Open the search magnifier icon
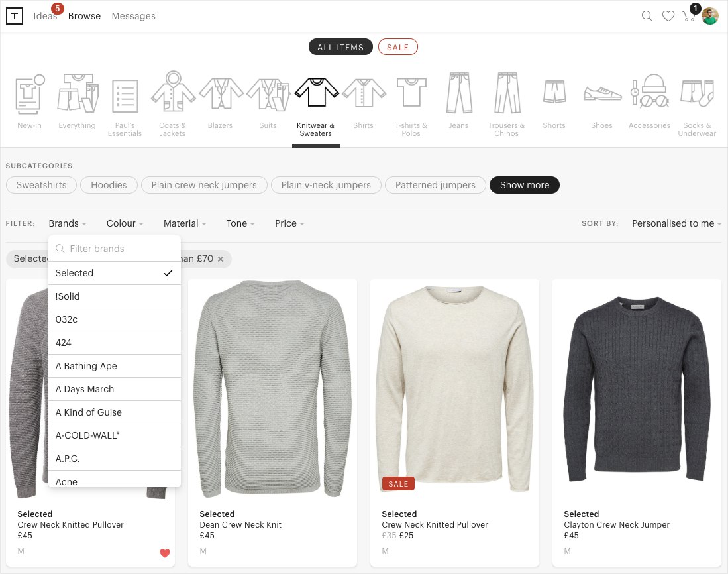 (x=647, y=16)
